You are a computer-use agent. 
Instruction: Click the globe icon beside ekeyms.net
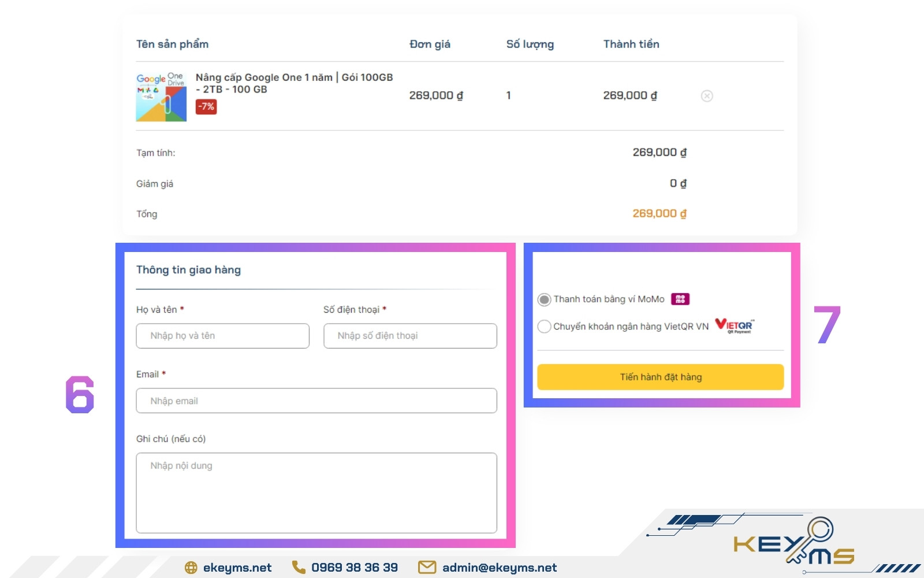(191, 568)
